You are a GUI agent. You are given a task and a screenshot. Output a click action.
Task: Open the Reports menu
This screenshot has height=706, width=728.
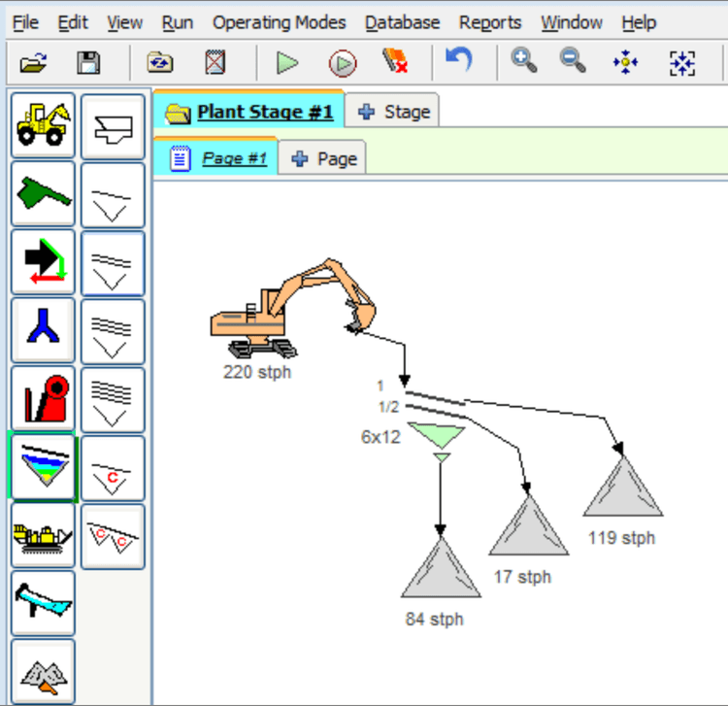tap(490, 22)
